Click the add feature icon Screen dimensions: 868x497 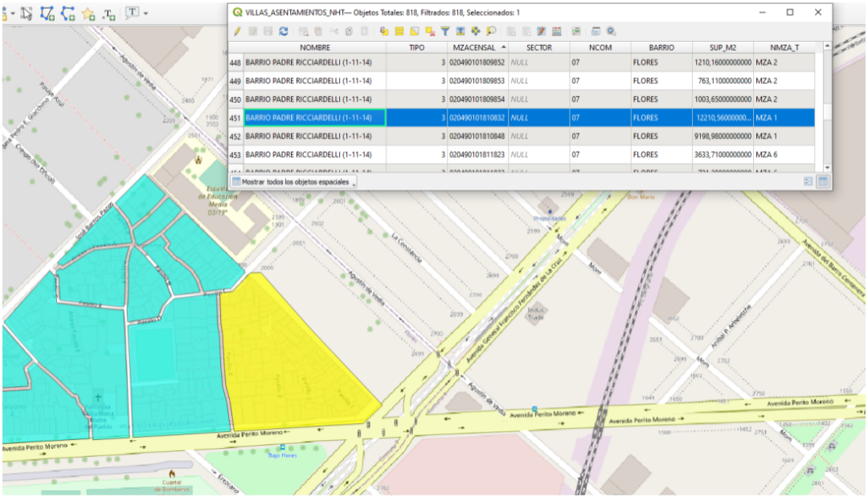(x=303, y=31)
